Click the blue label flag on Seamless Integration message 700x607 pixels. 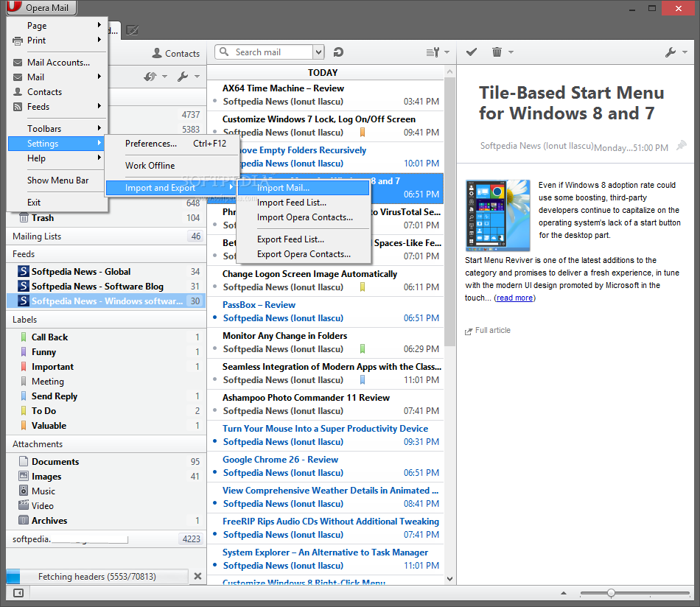[x=363, y=380]
